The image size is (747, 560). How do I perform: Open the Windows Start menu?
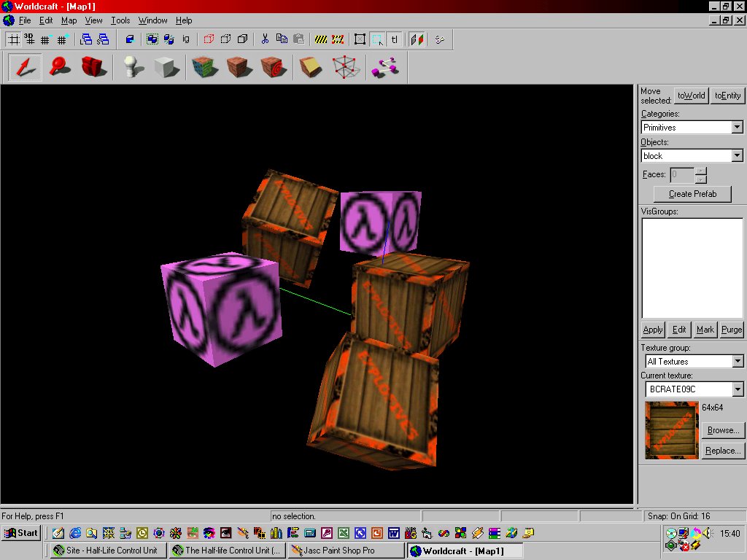point(21,533)
